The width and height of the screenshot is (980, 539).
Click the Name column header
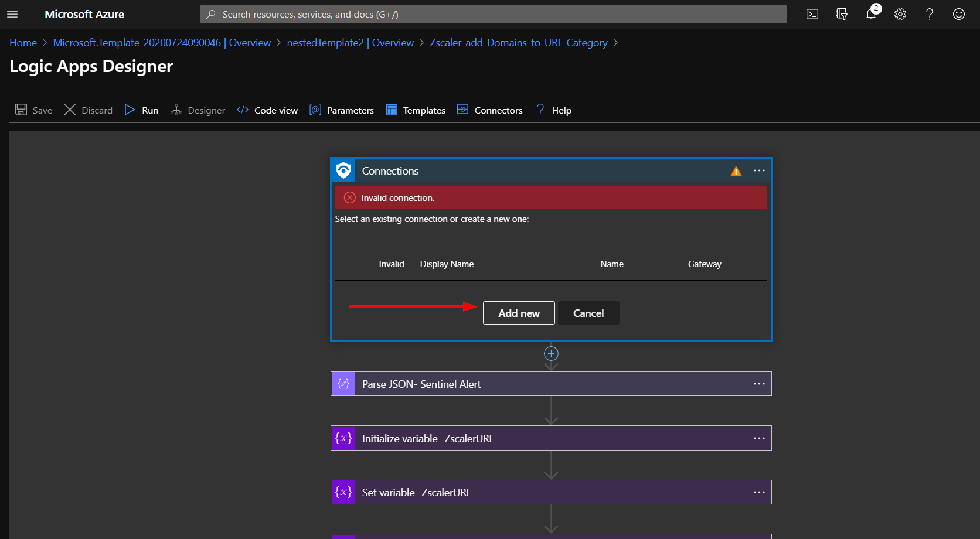612,264
